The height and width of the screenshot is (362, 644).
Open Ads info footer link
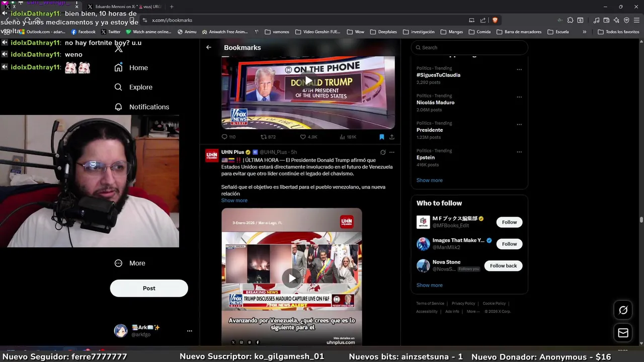452,312
